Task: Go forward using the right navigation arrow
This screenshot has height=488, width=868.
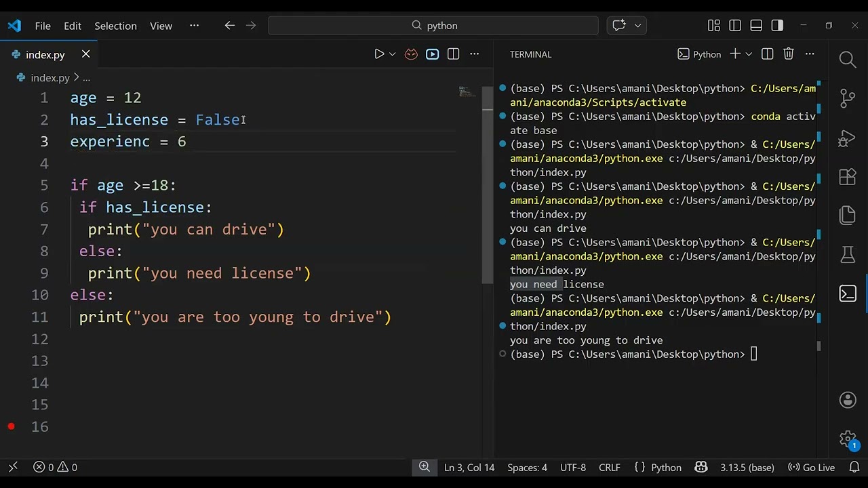Action: (251, 26)
